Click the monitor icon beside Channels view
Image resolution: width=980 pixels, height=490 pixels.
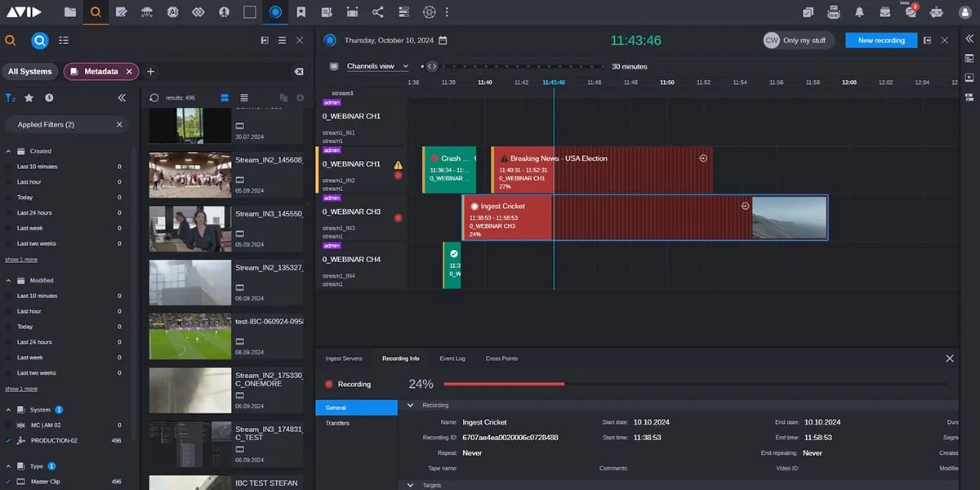point(333,66)
